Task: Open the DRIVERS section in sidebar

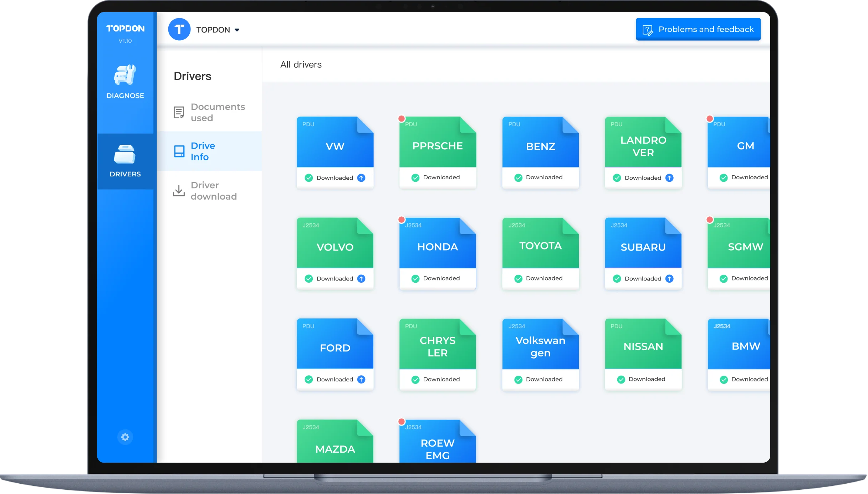Action: tap(125, 161)
